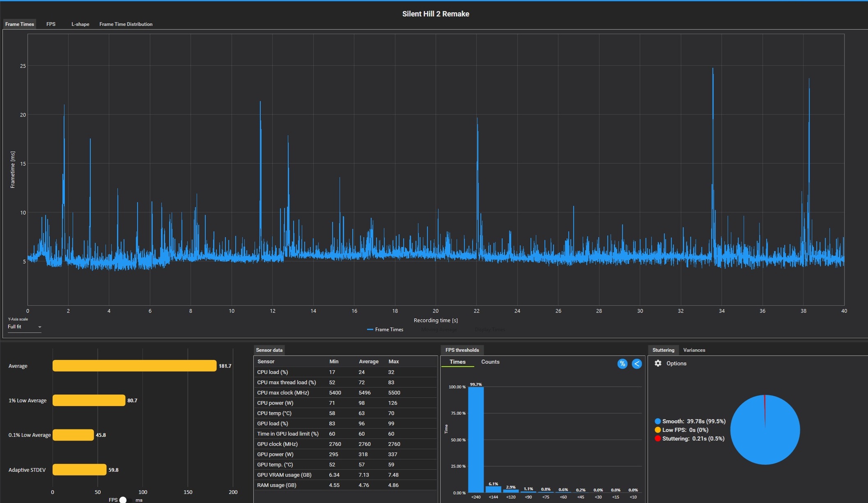
Task: Click the Average column header in sensor table
Action: pyautogui.click(x=369, y=362)
